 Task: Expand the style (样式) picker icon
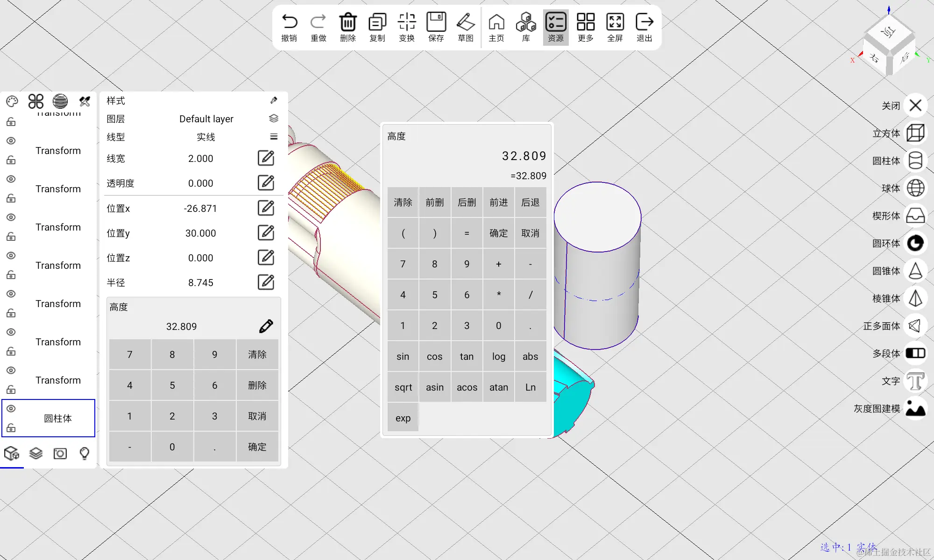[274, 100]
